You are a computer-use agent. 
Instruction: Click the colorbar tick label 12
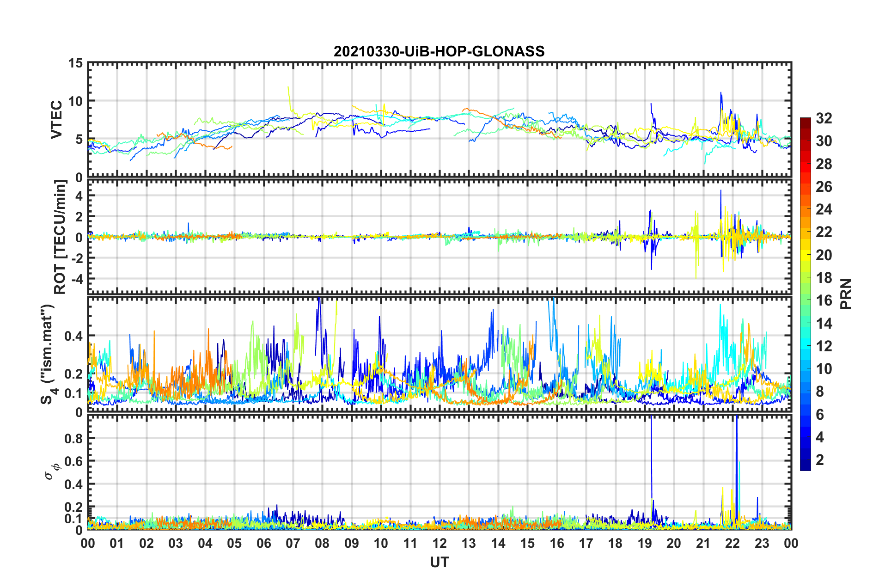click(824, 346)
